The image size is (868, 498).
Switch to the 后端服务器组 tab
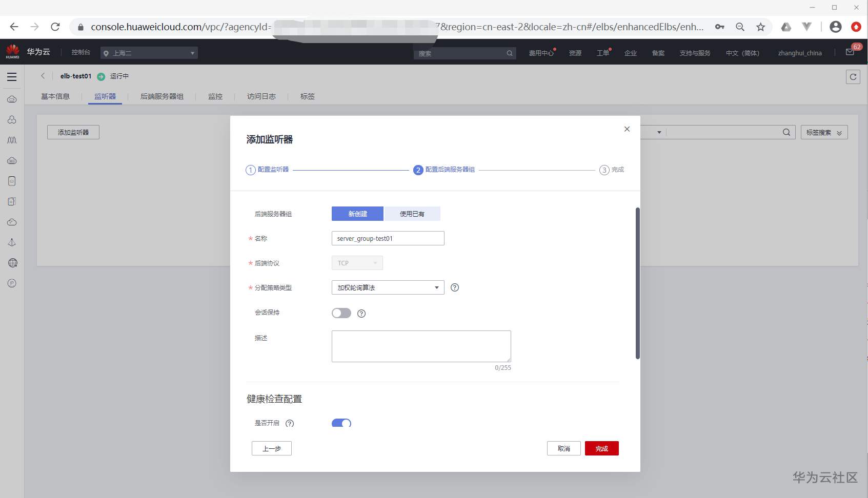tap(162, 96)
